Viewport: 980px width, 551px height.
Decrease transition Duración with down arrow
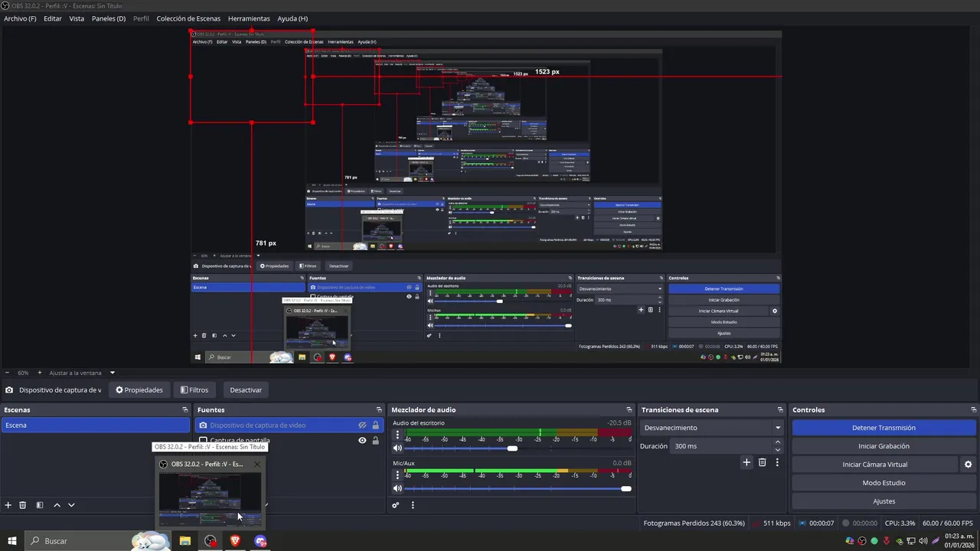(x=778, y=450)
